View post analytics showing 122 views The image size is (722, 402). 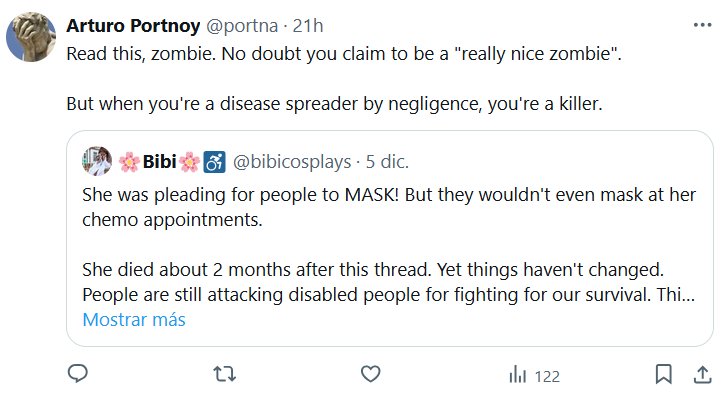point(533,375)
